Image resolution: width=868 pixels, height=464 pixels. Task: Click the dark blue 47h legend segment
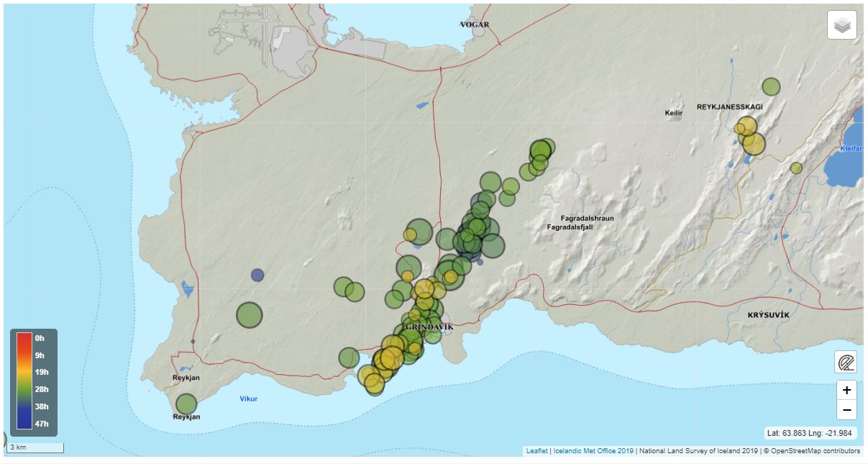pos(24,423)
